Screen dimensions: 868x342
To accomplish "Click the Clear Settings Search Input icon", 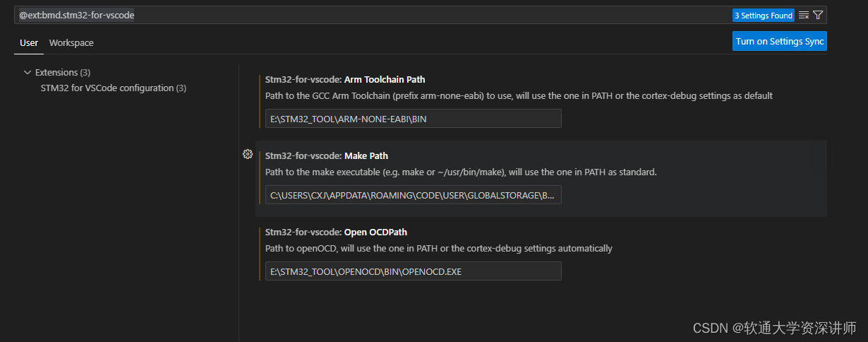I will tap(804, 15).
